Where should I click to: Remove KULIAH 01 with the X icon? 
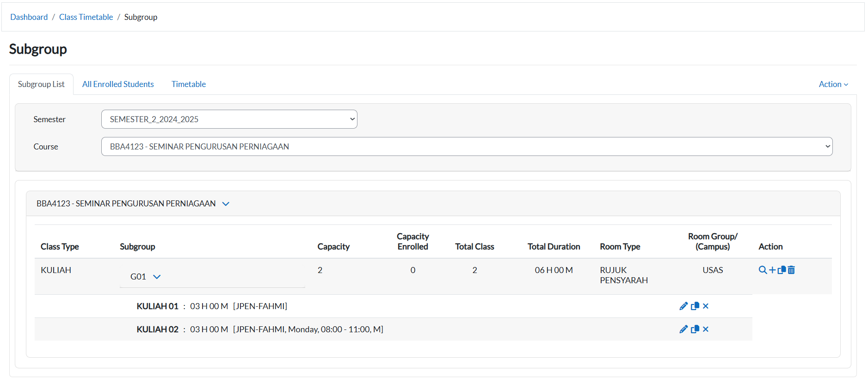[x=706, y=306]
